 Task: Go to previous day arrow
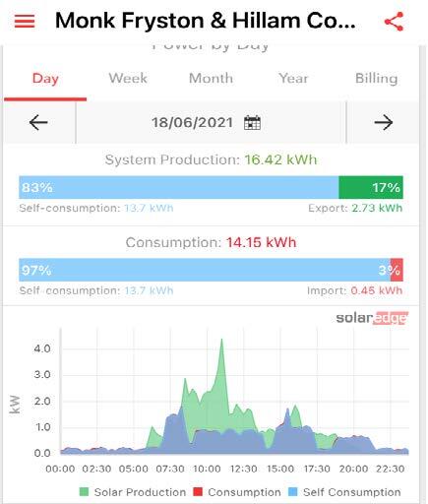point(38,123)
